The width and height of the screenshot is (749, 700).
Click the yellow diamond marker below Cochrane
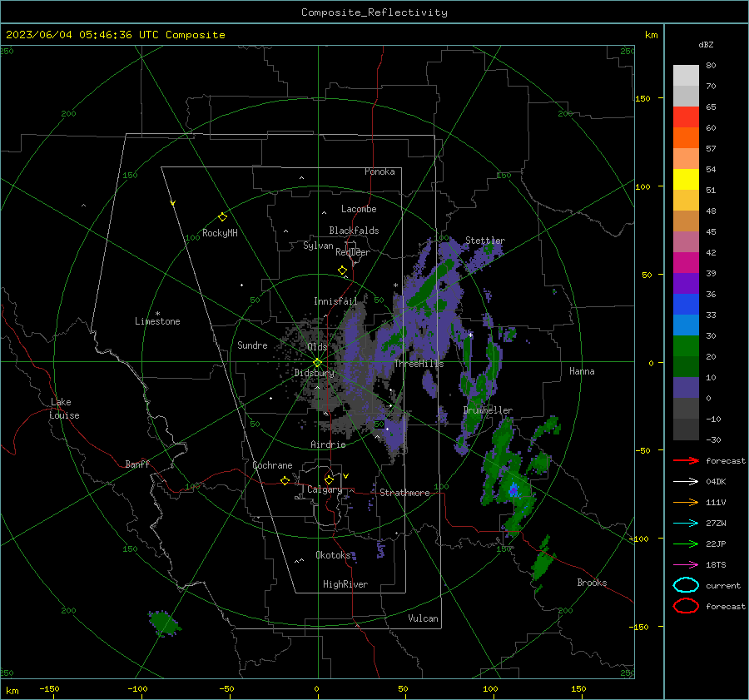coord(285,480)
